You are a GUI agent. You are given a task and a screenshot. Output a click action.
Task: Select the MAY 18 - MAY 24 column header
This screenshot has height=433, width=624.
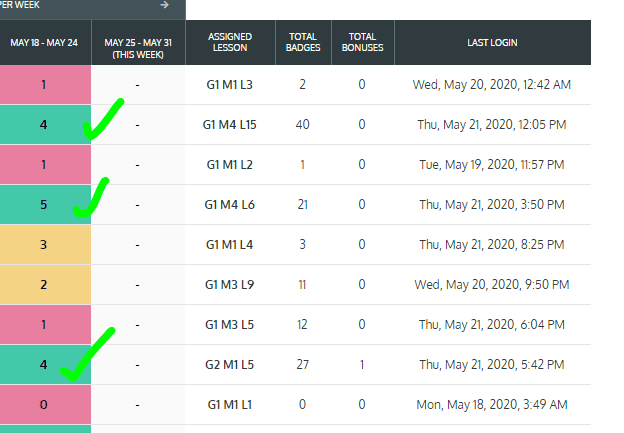point(44,43)
